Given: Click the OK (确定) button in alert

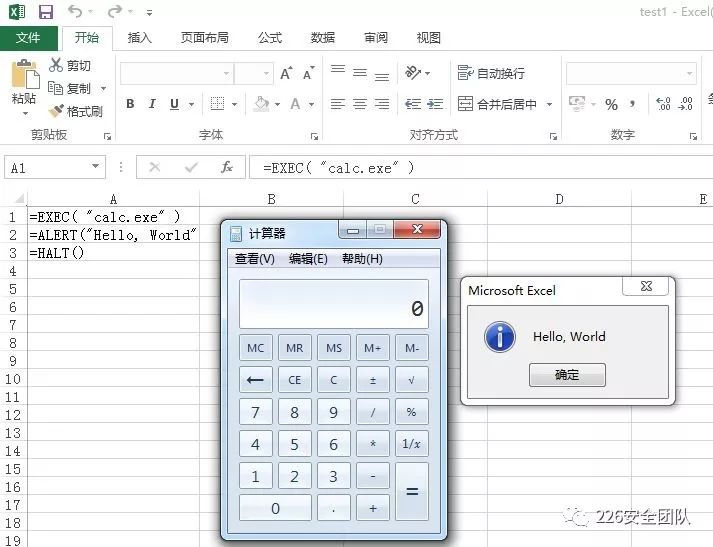Looking at the screenshot, I should tap(567, 375).
